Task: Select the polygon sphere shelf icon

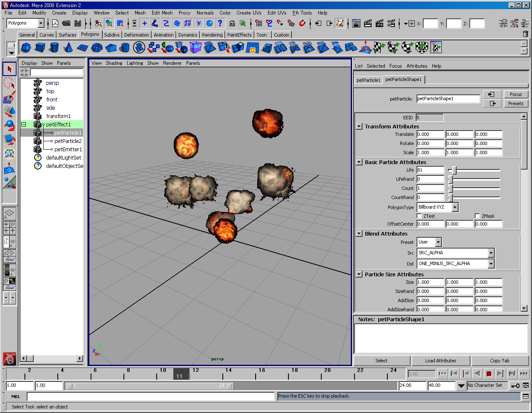Action: (26, 48)
